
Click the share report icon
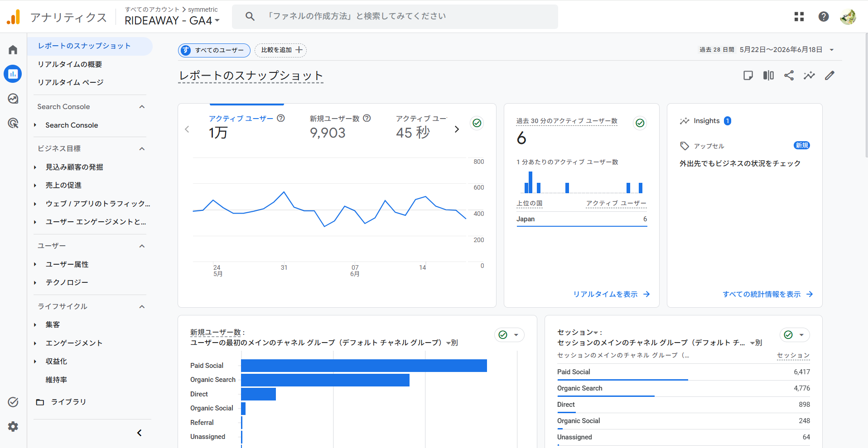coord(789,76)
